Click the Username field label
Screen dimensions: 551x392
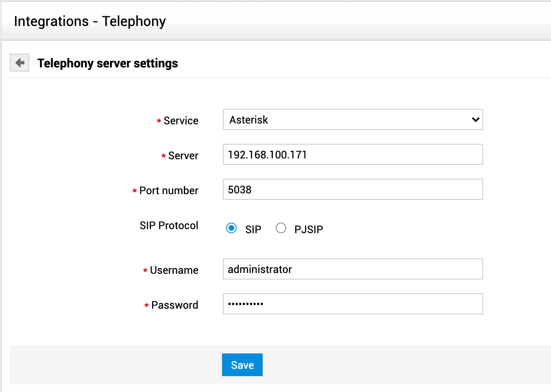coord(174,270)
